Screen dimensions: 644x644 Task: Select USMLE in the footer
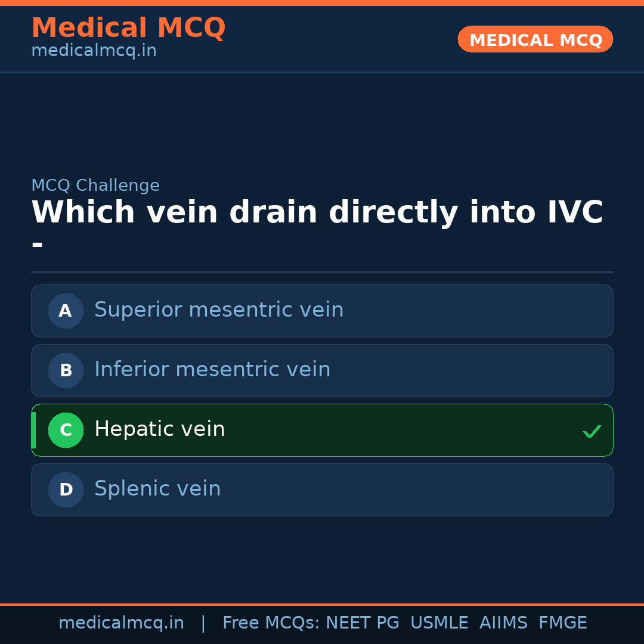click(x=439, y=623)
